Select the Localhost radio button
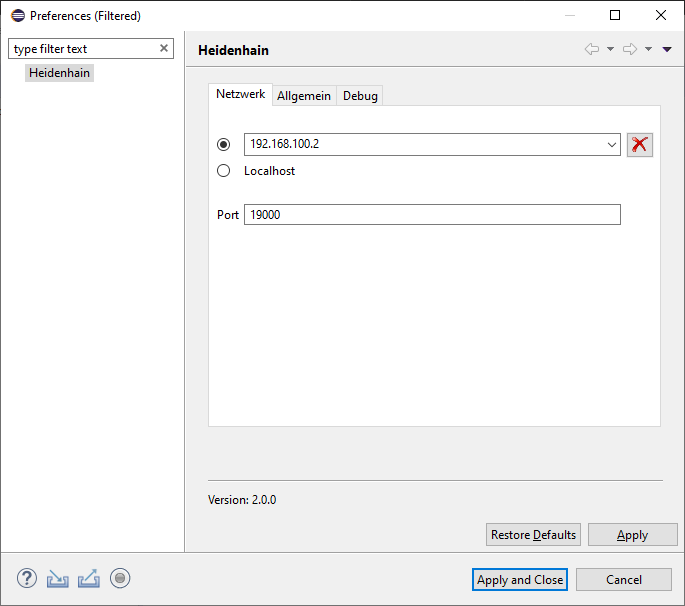Image resolution: width=685 pixels, height=606 pixels. (223, 170)
